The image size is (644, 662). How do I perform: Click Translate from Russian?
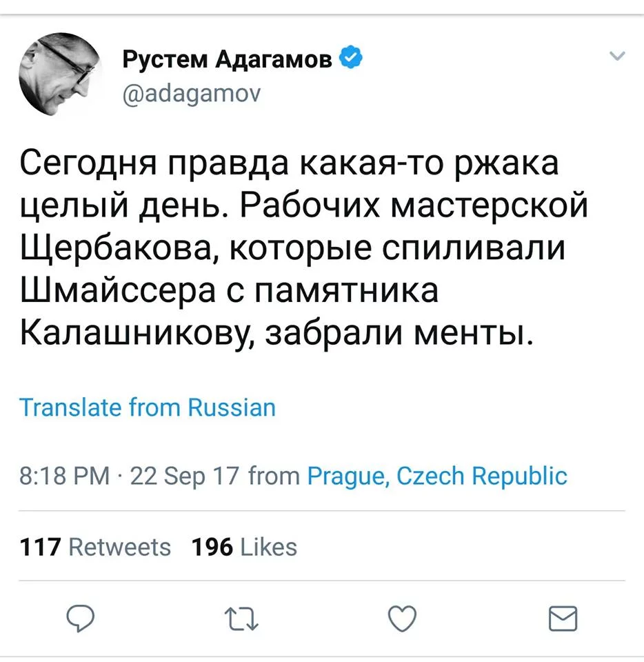[148, 408]
